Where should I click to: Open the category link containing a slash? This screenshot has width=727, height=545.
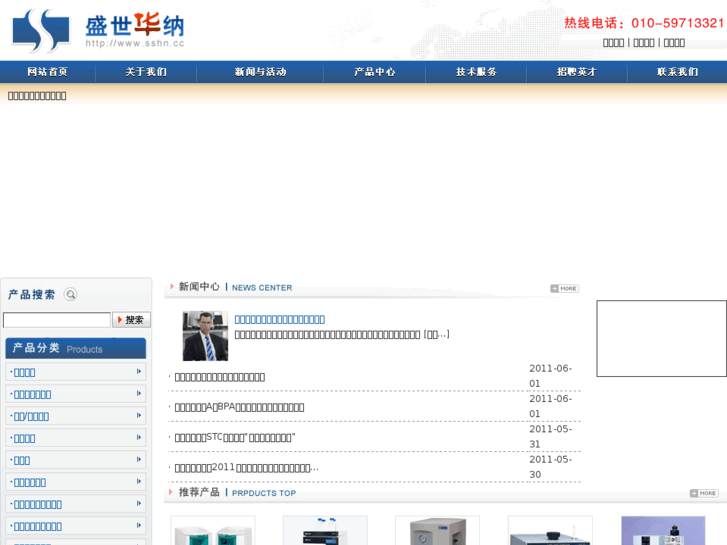(31, 417)
